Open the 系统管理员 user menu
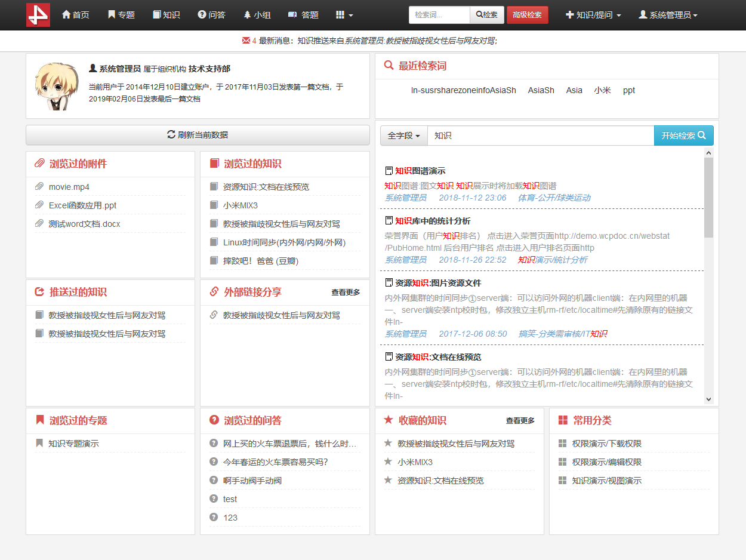 tap(668, 15)
